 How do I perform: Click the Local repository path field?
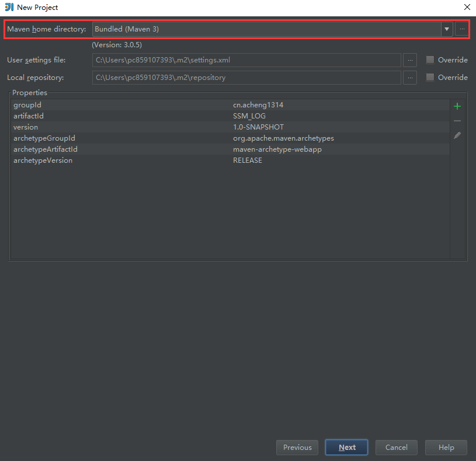tap(246, 78)
